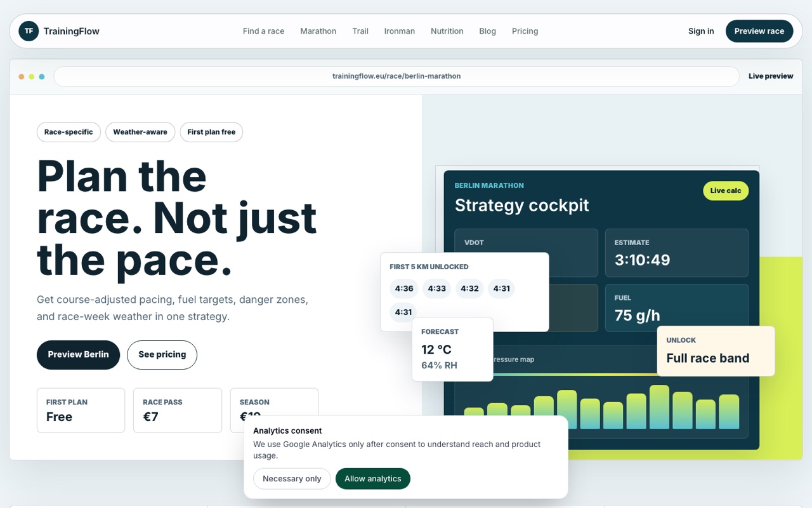Screen dimensions: 812x508
Task: Click the First plan free pill
Action: click(211, 132)
